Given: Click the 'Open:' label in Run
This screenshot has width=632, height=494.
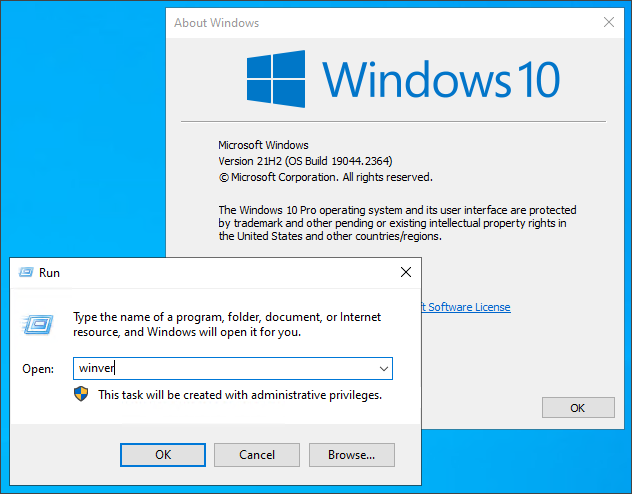Looking at the screenshot, I should pyautogui.click(x=38, y=369).
